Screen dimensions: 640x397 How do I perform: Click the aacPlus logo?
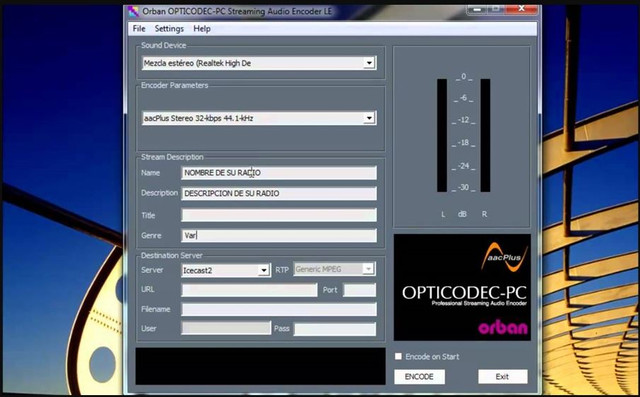(x=504, y=257)
